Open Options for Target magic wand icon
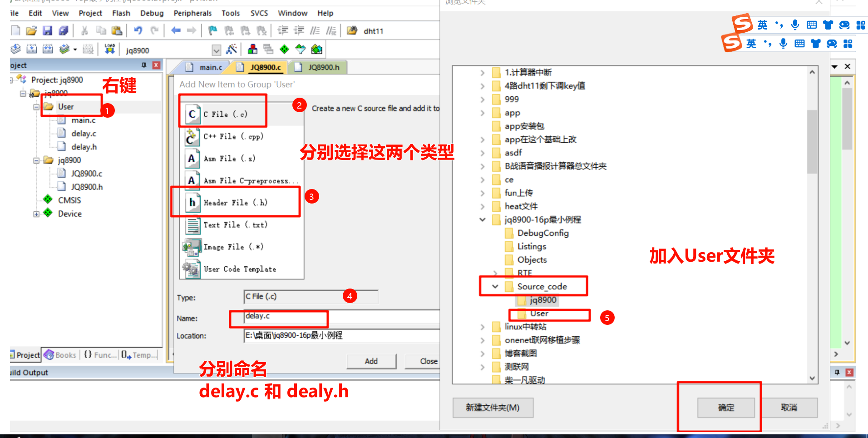 (232, 49)
